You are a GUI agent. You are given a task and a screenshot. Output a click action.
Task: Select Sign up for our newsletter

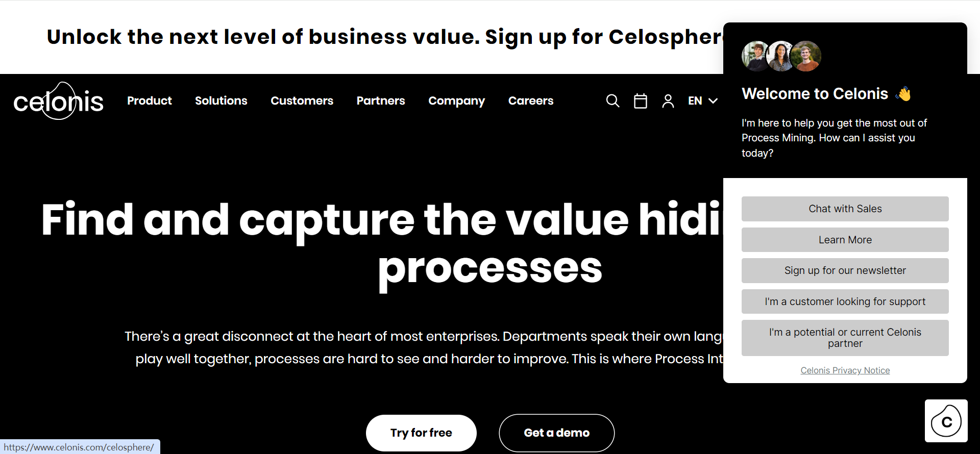[x=845, y=270]
